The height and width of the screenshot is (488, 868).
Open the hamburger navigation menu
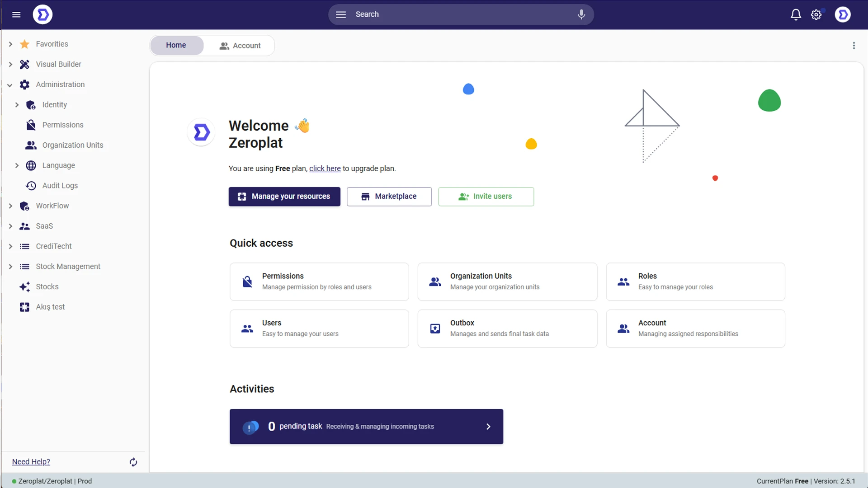[16, 14]
